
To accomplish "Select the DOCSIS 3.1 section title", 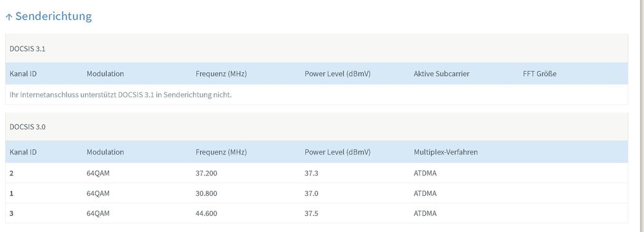I will tap(28, 49).
